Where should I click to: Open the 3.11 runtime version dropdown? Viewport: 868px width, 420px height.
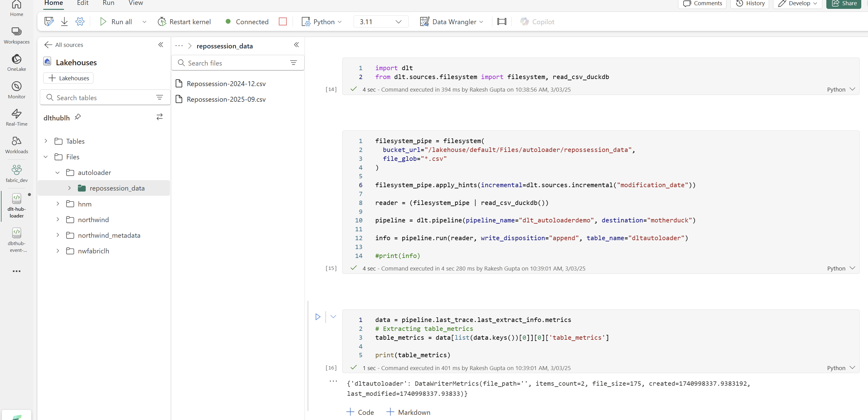381,21
